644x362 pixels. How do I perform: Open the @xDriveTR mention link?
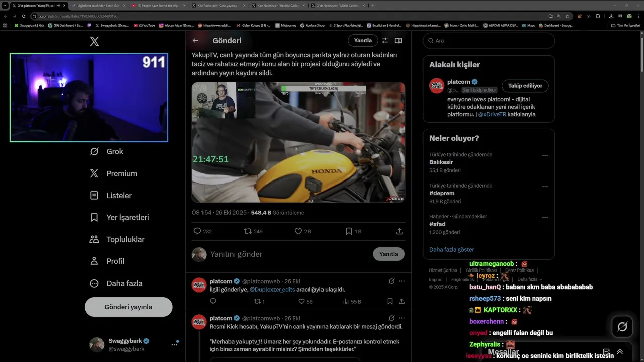tap(492, 114)
